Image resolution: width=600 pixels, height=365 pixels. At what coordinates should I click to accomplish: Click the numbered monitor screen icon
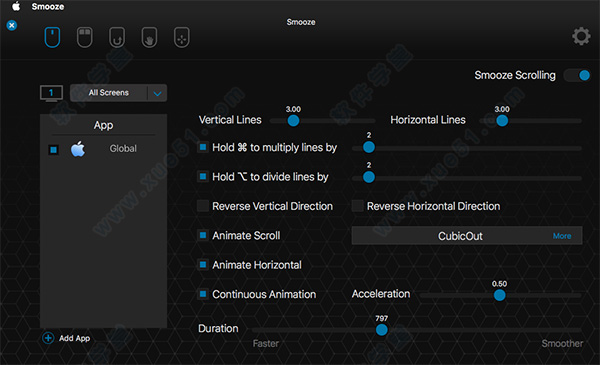51,93
